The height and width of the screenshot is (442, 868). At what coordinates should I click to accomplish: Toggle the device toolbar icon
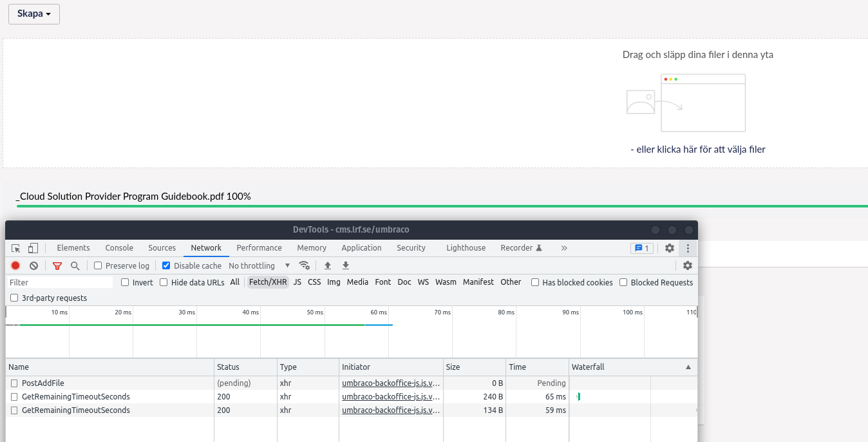coord(33,247)
